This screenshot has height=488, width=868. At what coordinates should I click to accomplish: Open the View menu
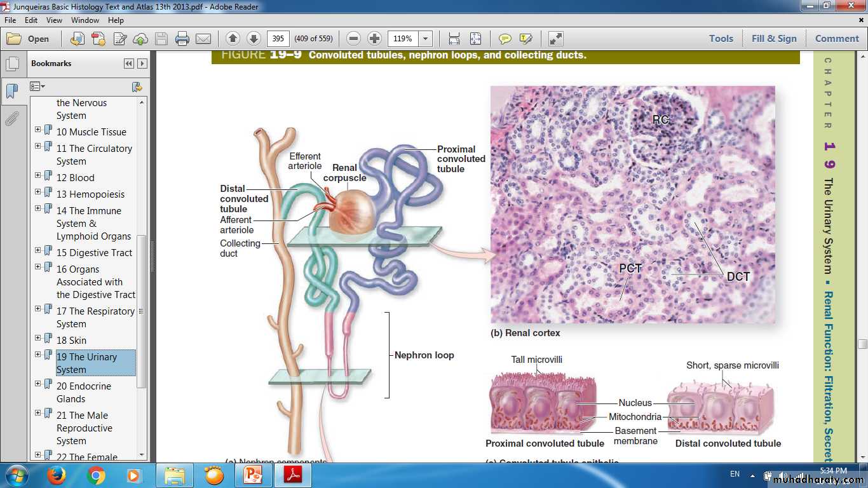pyautogui.click(x=54, y=20)
